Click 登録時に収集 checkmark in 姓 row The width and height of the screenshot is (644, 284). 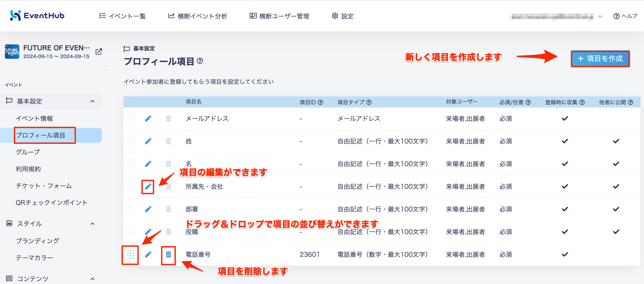click(x=565, y=141)
